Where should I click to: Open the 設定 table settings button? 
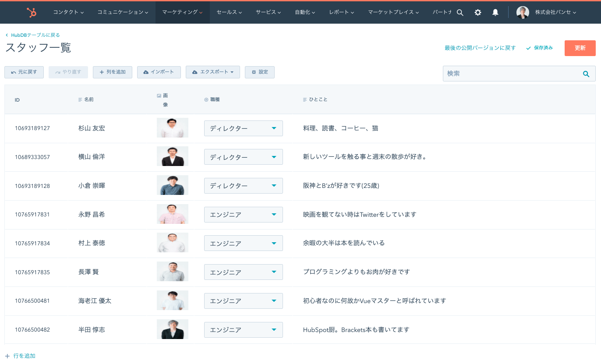260,72
